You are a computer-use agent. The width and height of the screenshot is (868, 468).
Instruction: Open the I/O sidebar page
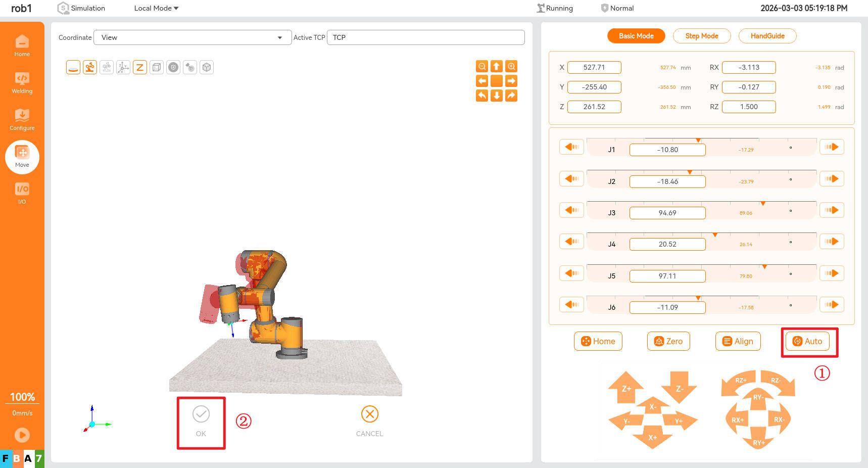[22, 194]
